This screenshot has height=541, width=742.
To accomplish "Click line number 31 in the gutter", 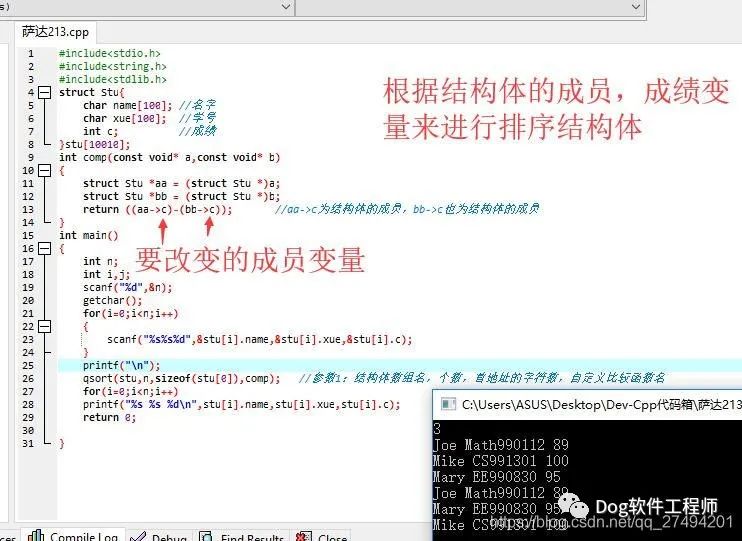I will click(28, 444).
